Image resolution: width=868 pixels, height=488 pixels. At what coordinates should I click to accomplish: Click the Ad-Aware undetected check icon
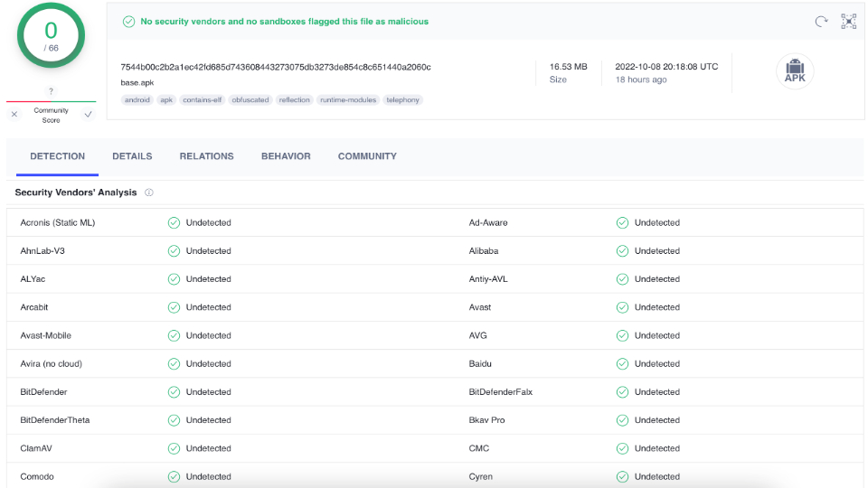(622, 223)
